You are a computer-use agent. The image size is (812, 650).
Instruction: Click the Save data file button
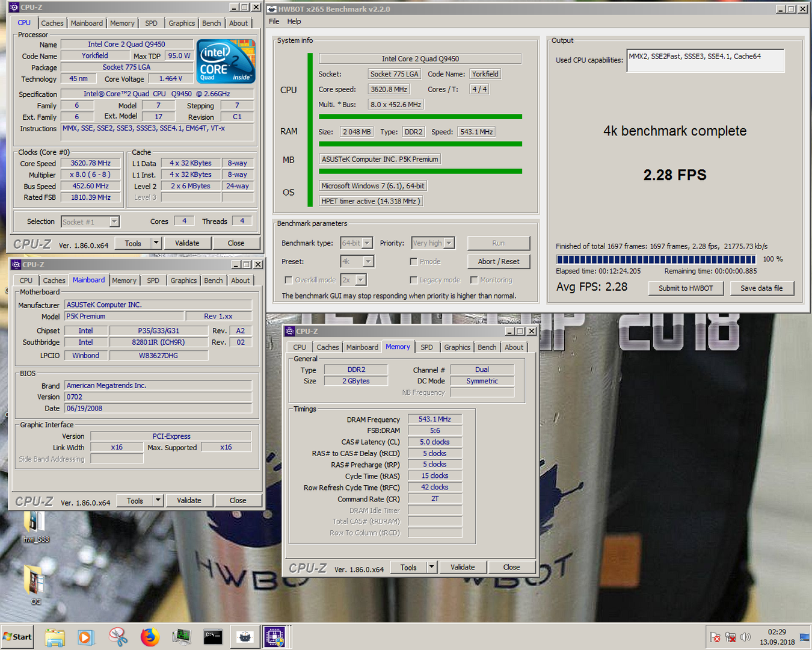pyautogui.click(x=761, y=288)
